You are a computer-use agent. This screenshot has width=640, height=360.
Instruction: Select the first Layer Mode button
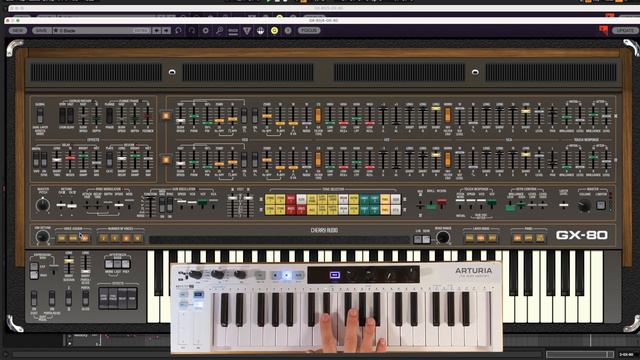pyautogui.click(x=470, y=238)
